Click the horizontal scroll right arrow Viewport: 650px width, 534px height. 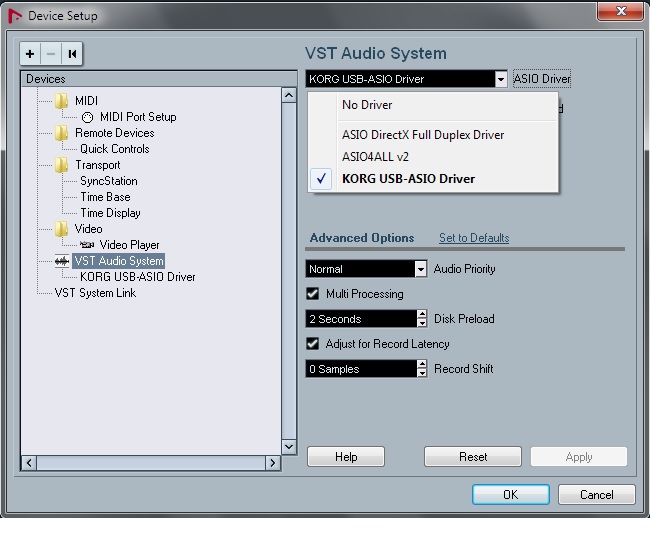tap(273, 463)
